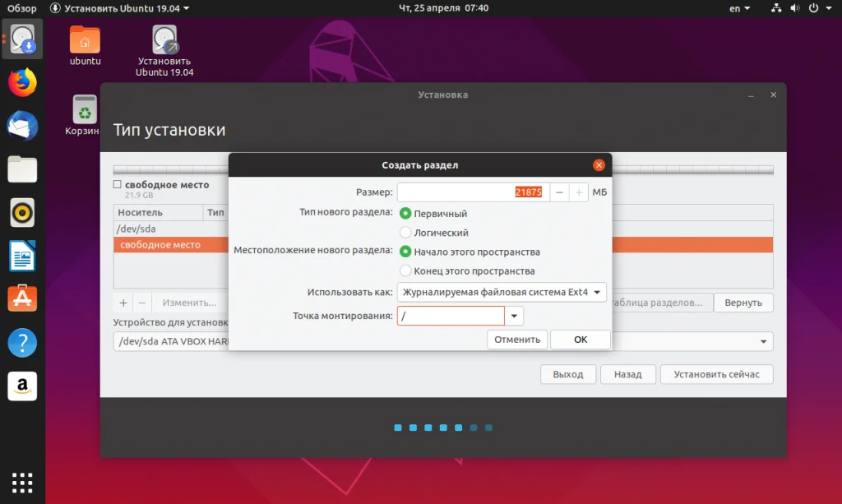Open the Установить Ubuntu 19.04 app menu

click(120, 8)
